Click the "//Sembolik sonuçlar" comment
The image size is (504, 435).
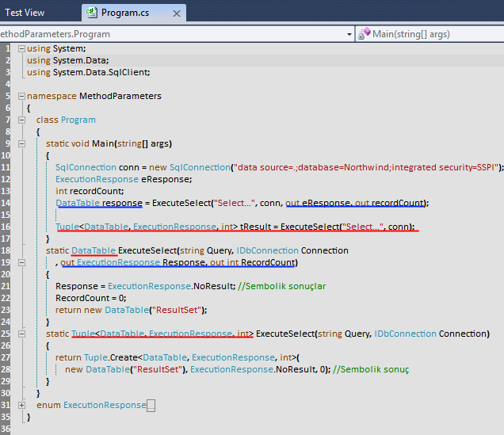coord(283,286)
